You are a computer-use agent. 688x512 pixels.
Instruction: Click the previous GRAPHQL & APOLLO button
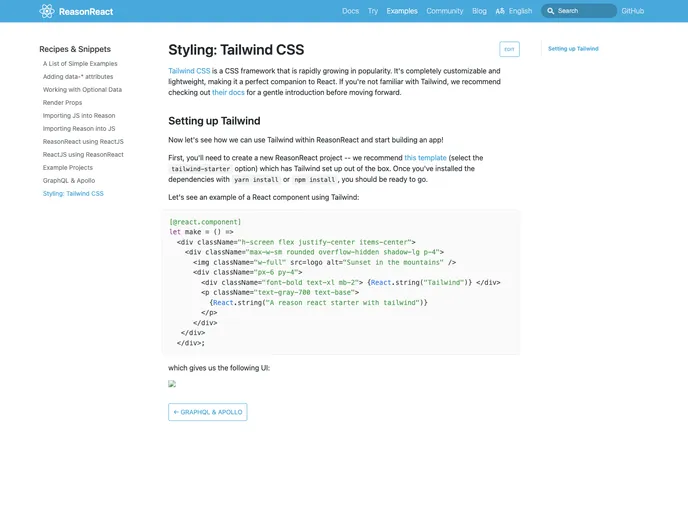click(x=208, y=412)
